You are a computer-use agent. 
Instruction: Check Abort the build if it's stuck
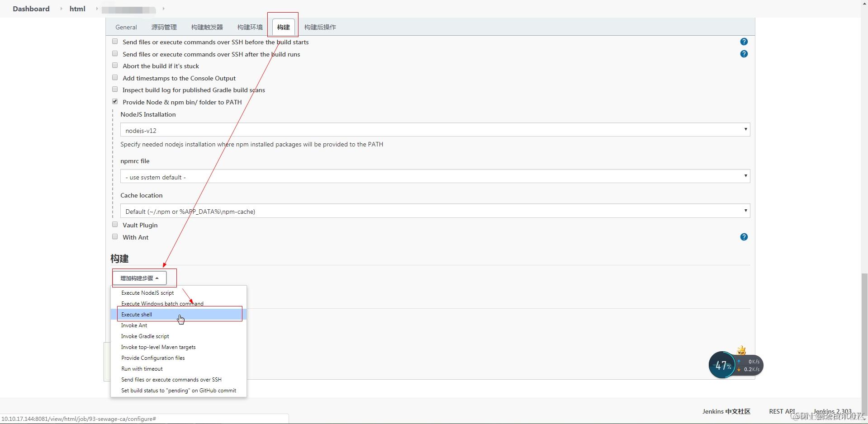(x=115, y=66)
